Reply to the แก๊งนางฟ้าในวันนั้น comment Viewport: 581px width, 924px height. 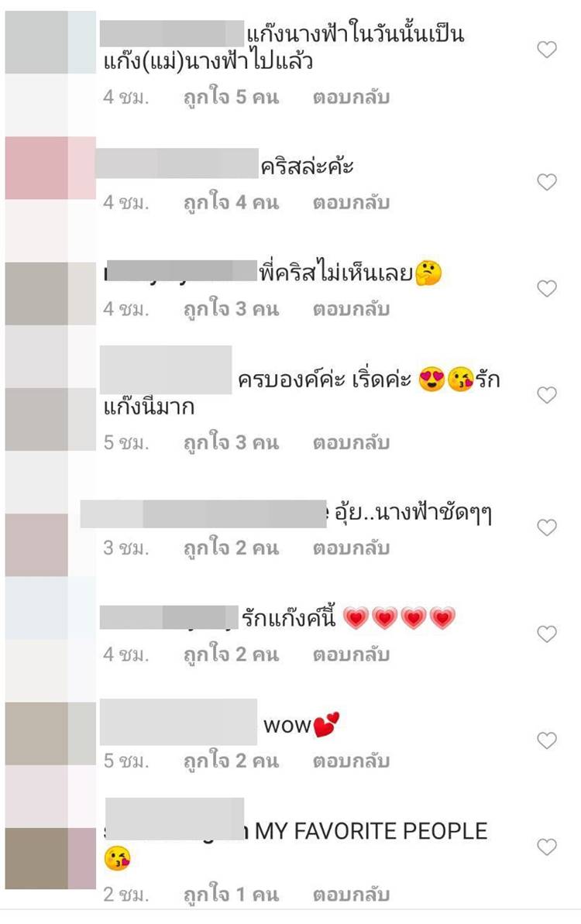[351, 98]
